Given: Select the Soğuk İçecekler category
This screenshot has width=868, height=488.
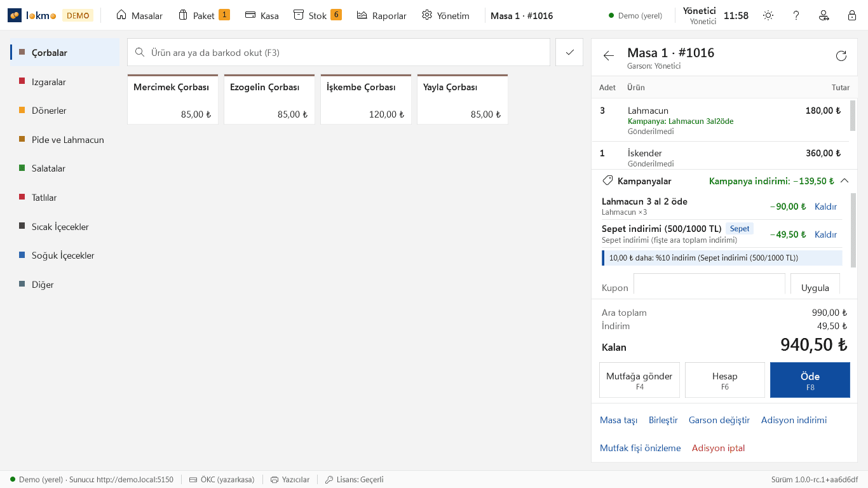Looking at the screenshot, I should pos(65,255).
